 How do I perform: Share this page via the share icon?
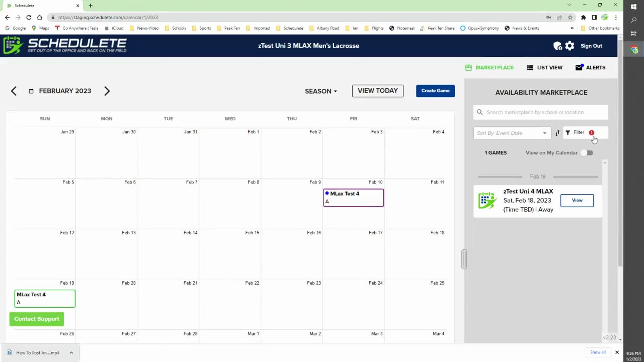[559, 17]
